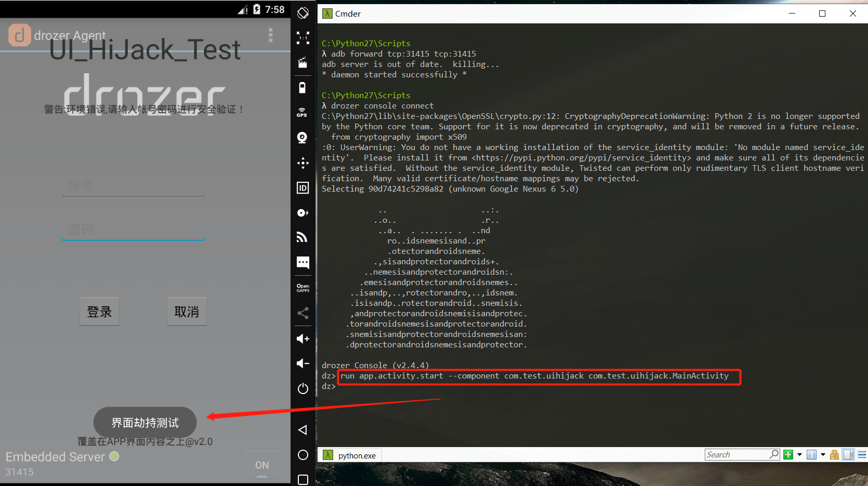
Task: Open the drozer Agent overflow menu
Action: [x=271, y=35]
